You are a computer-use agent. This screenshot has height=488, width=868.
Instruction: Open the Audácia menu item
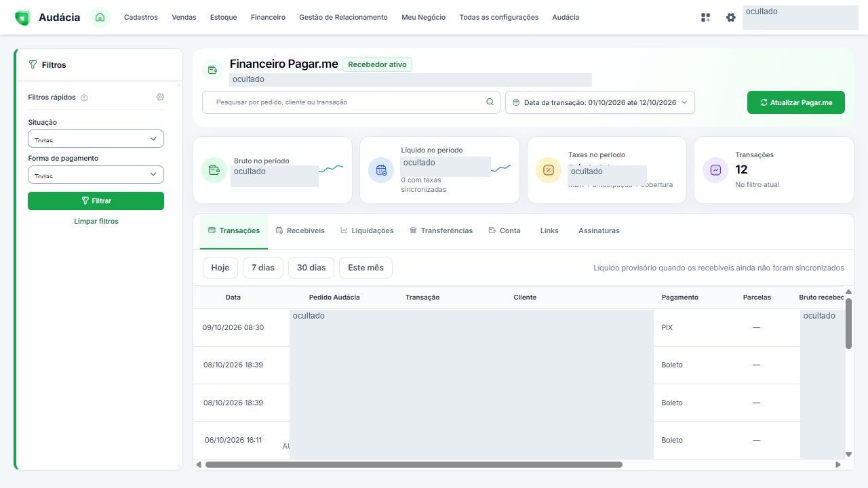pos(566,18)
